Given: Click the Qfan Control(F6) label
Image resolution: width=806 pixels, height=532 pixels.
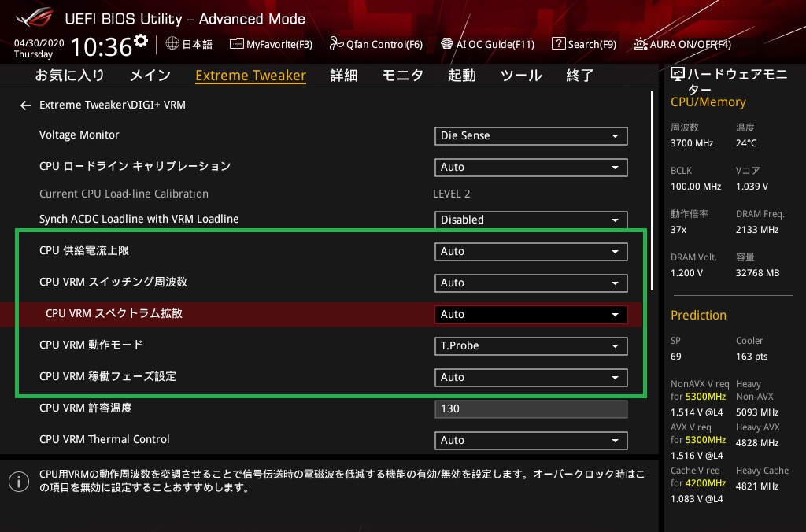Looking at the screenshot, I should tap(384, 44).
